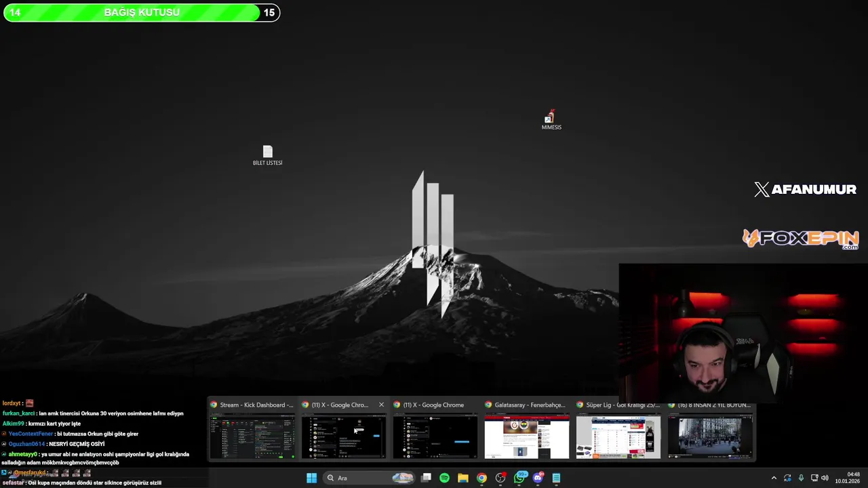Open Spotify from the taskbar
Image resolution: width=868 pixels, height=488 pixels.
click(444, 478)
